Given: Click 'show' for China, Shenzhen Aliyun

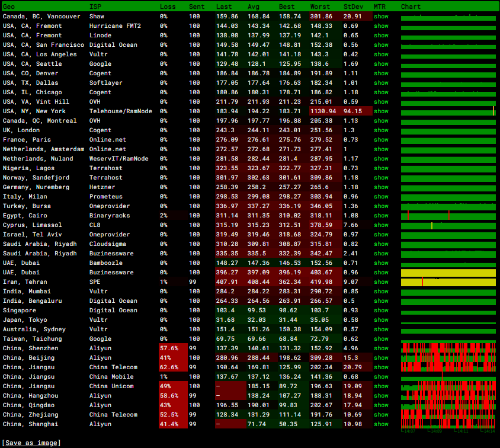Looking at the screenshot, I should pyautogui.click(x=381, y=348).
